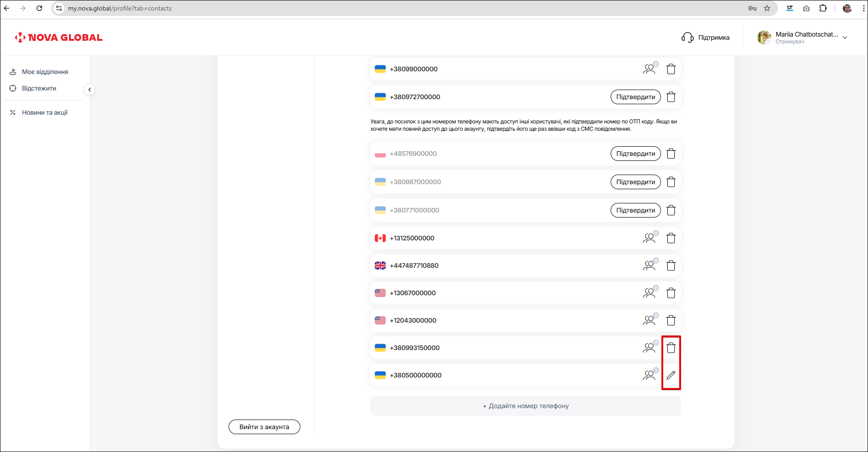The image size is (868, 452).
Task: Go to Відстежити tracking page
Action: point(39,88)
